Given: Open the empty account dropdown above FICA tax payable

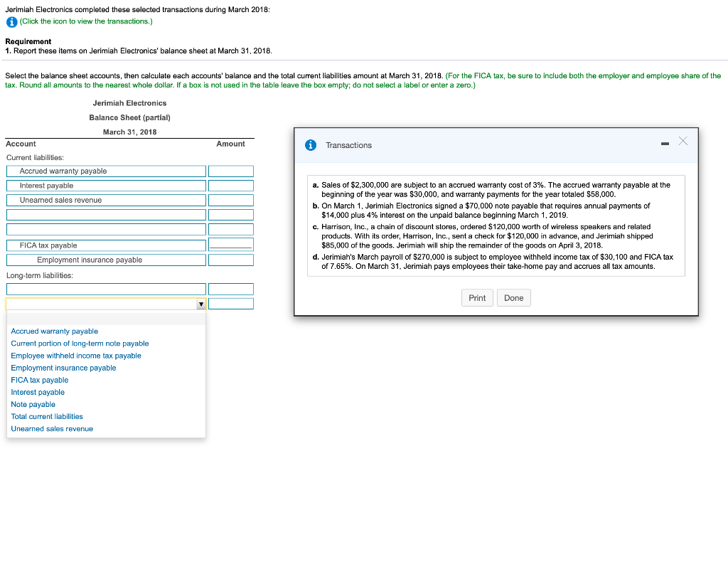Looking at the screenshot, I should click(106, 229).
